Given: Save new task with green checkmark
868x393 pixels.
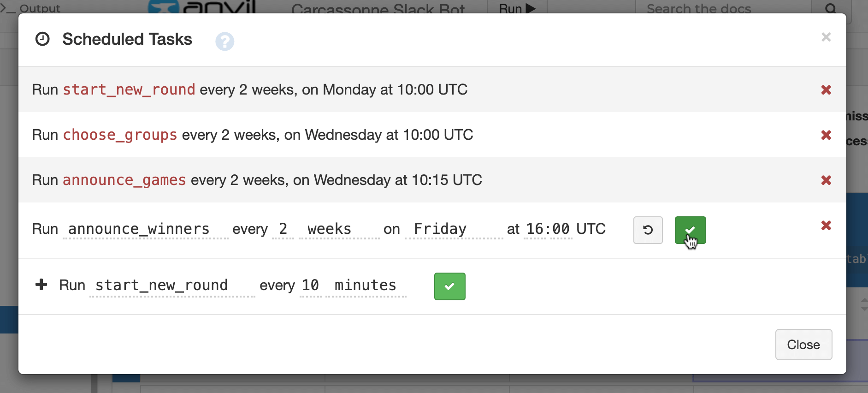Looking at the screenshot, I should coord(449,286).
